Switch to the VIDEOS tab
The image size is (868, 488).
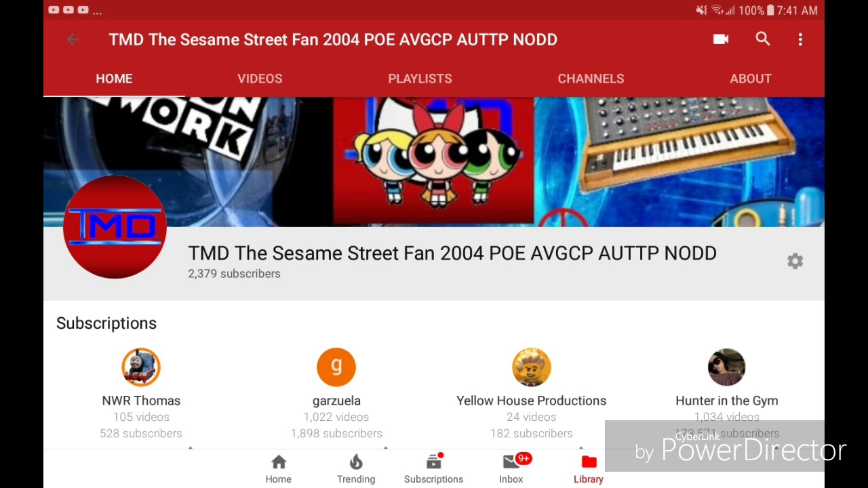tap(260, 79)
